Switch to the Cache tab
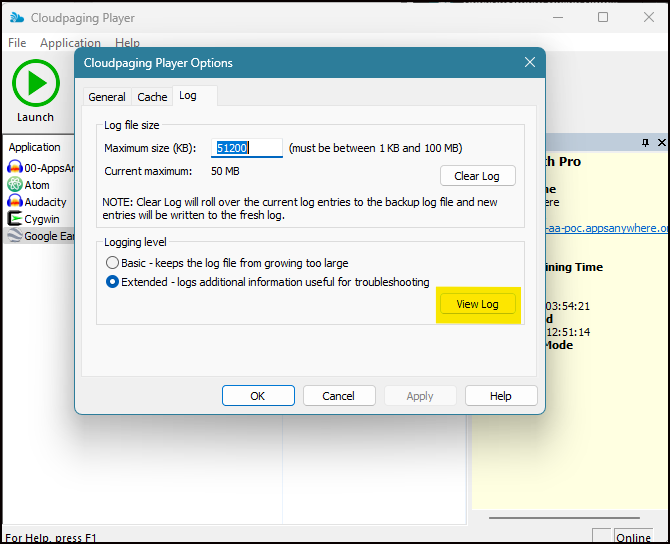 [152, 97]
